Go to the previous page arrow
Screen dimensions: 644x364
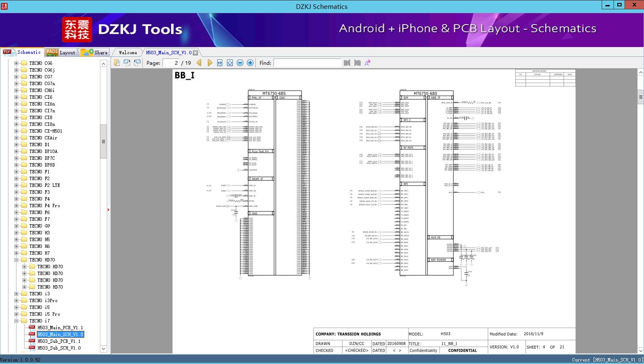click(x=199, y=63)
